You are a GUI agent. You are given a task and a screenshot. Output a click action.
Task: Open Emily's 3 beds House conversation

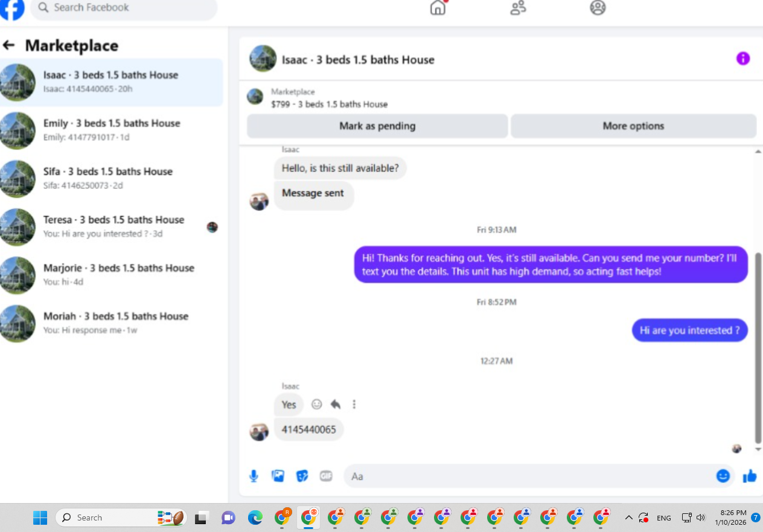tap(112, 130)
